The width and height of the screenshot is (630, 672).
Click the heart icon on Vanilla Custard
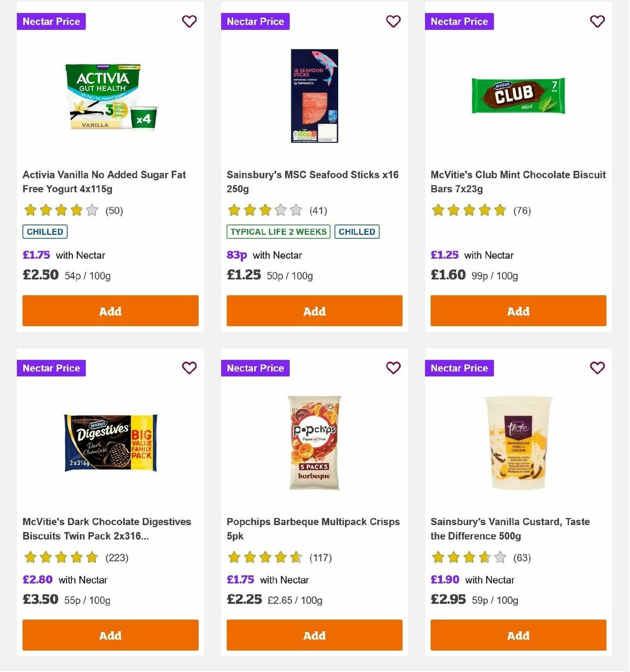[x=597, y=368]
